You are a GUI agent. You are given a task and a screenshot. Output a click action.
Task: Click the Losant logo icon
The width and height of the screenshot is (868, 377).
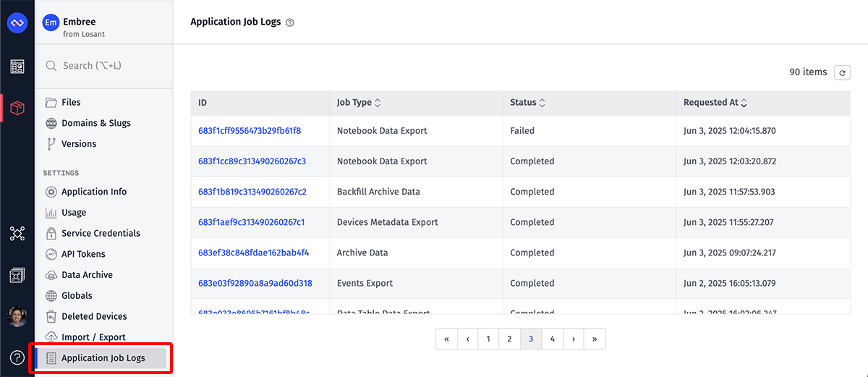(x=17, y=23)
